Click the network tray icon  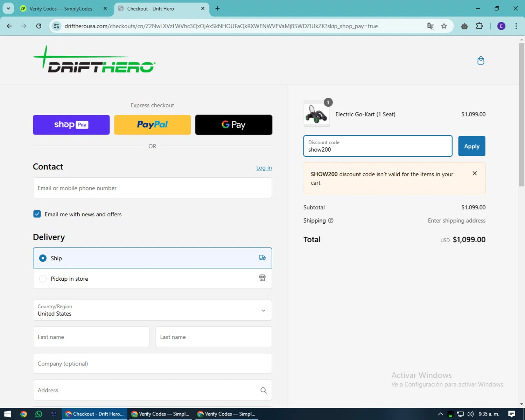point(460,414)
